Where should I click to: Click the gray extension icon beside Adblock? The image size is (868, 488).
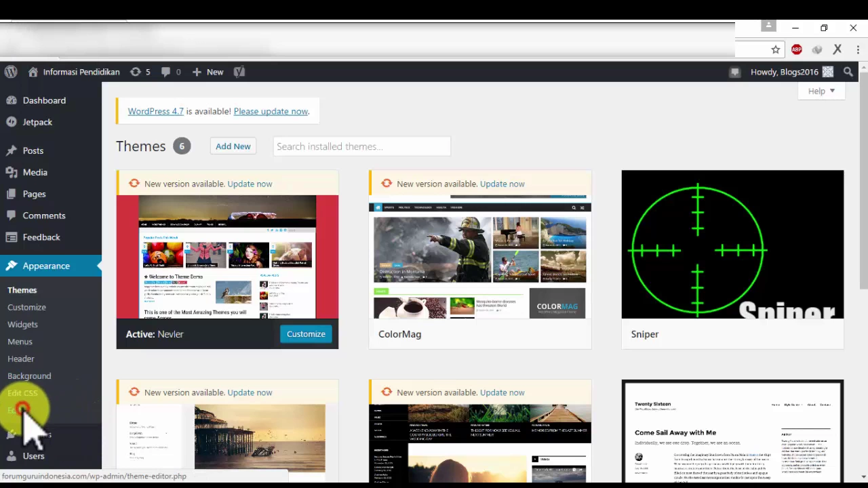(x=817, y=49)
